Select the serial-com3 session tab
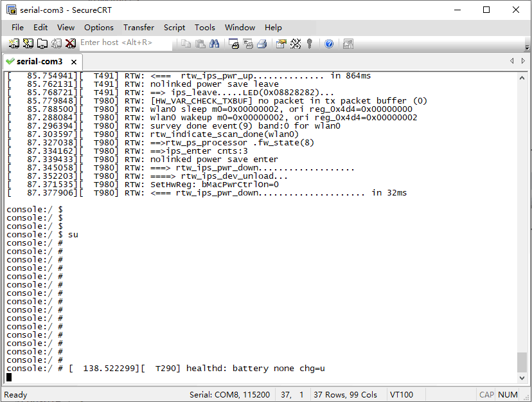532x402 pixels. (x=39, y=62)
